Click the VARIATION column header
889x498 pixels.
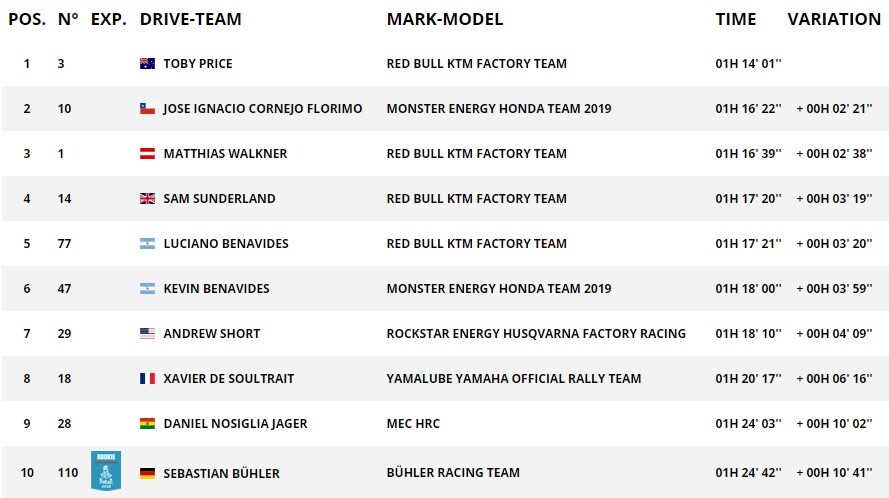pos(834,19)
